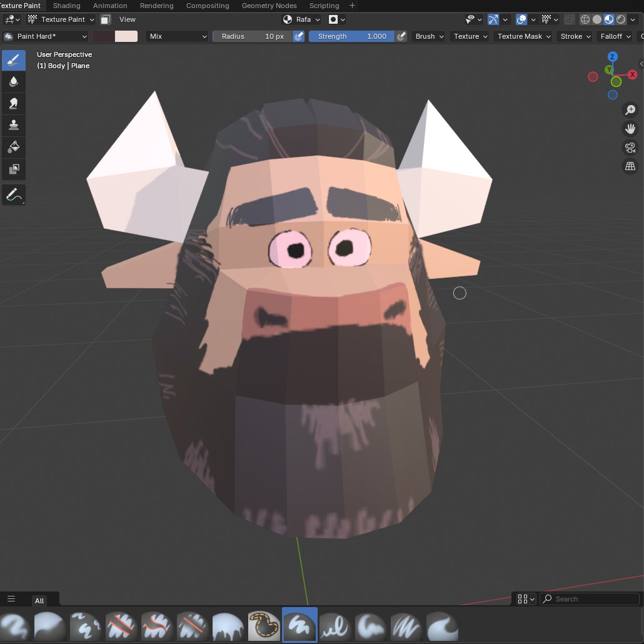644x644 pixels.
Task: Pick the Fill tool
Action: (x=13, y=147)
